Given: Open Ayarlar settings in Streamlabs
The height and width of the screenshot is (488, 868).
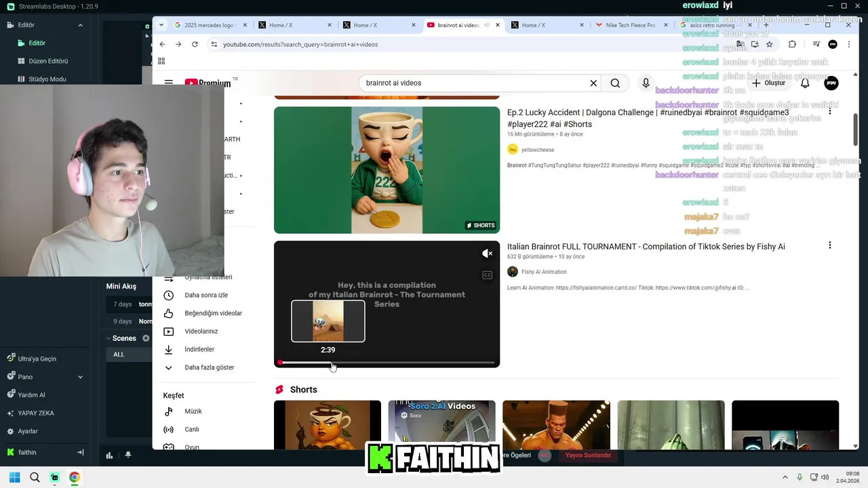Looking at the screenshot, I should pyautogui.click(x=27, y=431).
